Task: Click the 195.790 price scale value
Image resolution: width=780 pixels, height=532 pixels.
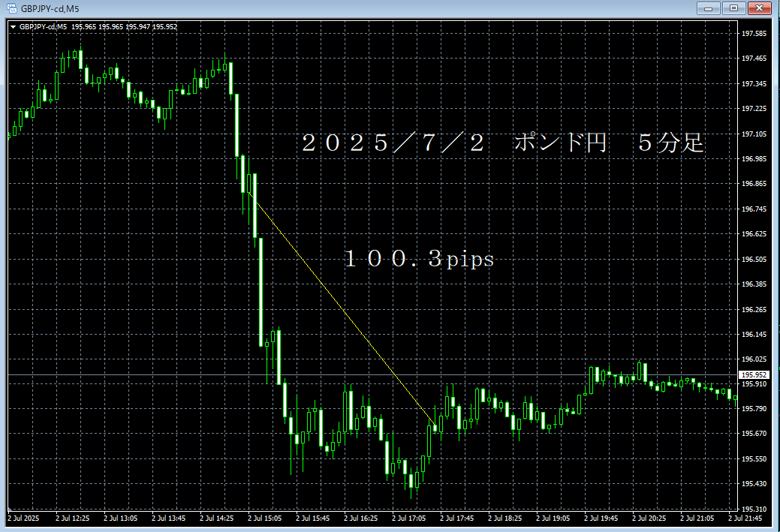Action: (754, 409)
